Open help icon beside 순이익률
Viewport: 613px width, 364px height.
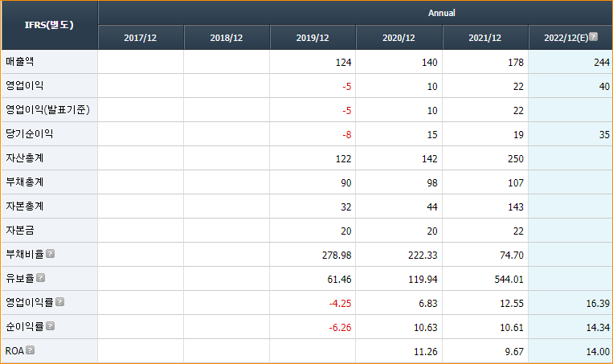[x=50, y=326]
